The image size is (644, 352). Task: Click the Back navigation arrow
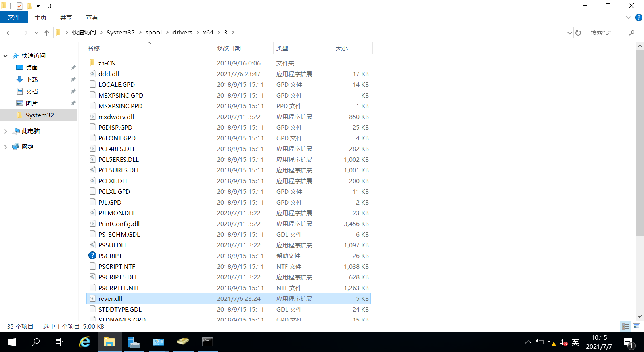(x=10, y=33)
